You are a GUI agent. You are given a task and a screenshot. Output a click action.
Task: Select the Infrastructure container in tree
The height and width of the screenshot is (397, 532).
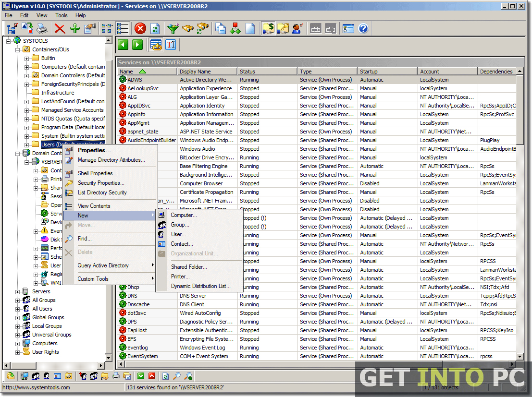(x=57, y=93)
